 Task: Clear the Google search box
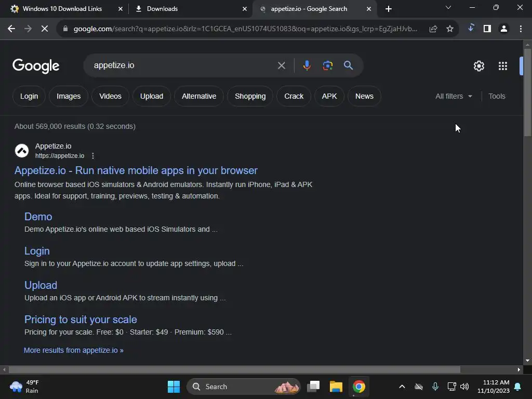point(281,65)
